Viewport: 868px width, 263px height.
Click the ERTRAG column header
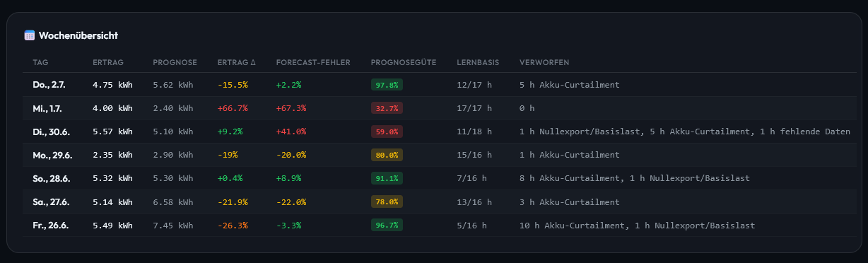[108, 62]
